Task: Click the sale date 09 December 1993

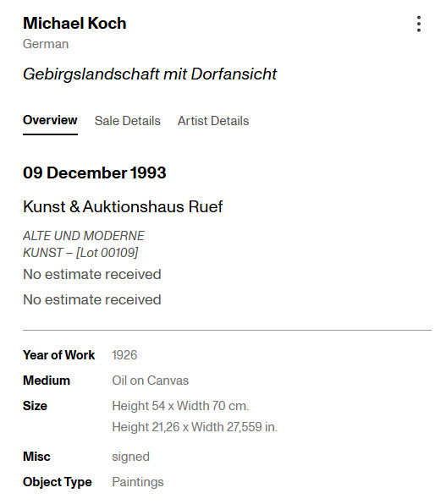Action: pyautogui.click(x=95, y=173)
